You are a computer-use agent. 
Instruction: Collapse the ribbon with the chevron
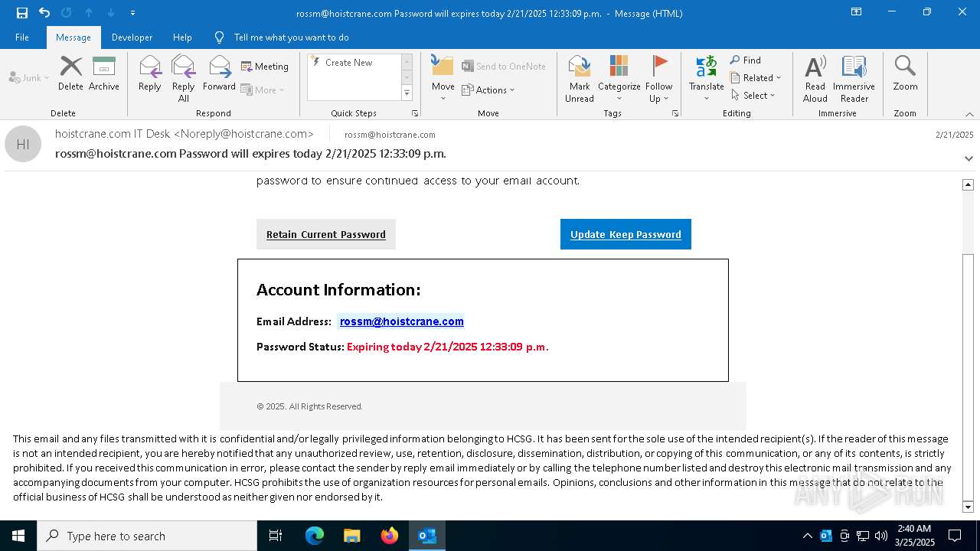click(969, 114)
